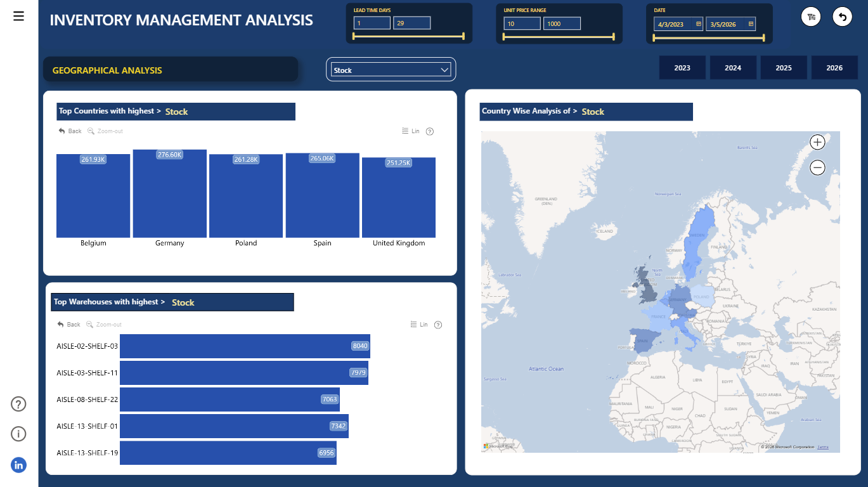Click Back in Top Countries chart
The width and height of the screenshot is (868, 487).
[70, 131]
